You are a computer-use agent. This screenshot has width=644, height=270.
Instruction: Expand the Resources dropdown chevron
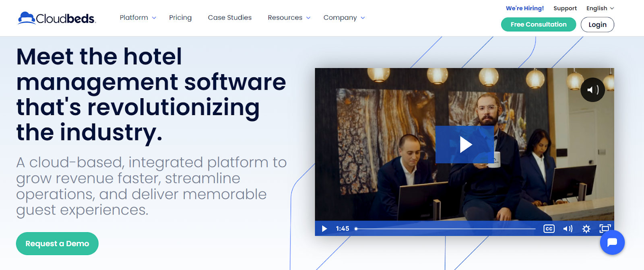pos(308,18)
